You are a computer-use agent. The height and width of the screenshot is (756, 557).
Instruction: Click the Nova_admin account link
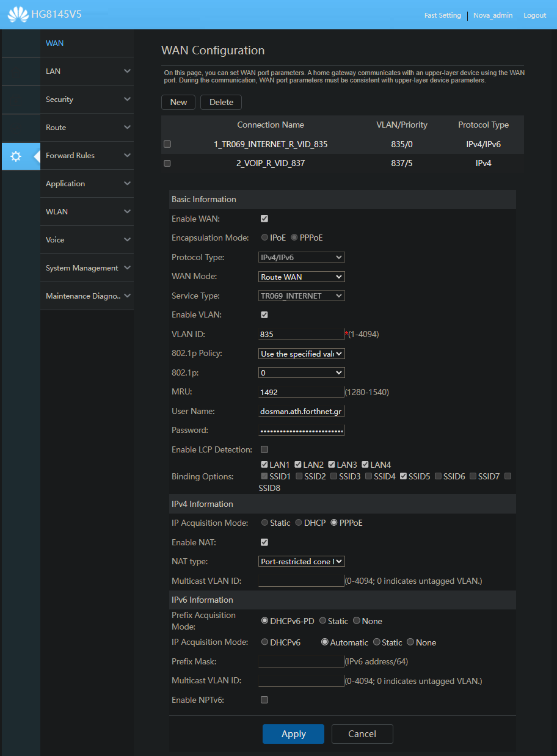pos(493,15)
